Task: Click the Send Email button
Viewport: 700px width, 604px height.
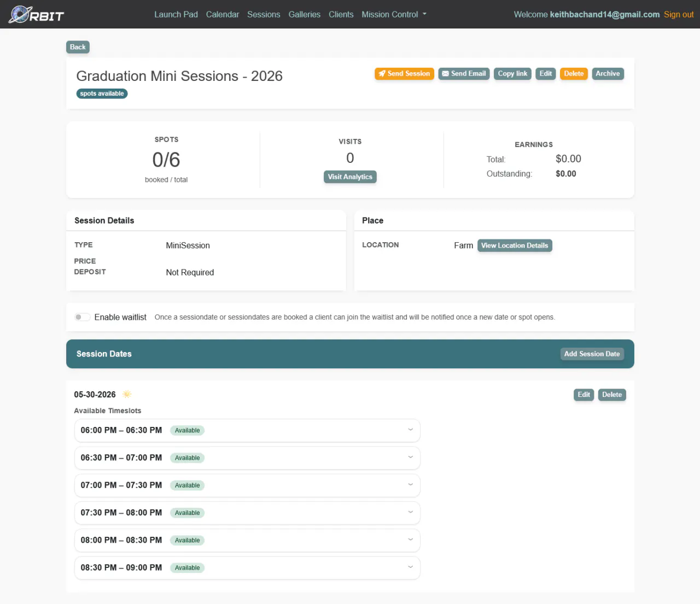Action: (464, 74)
